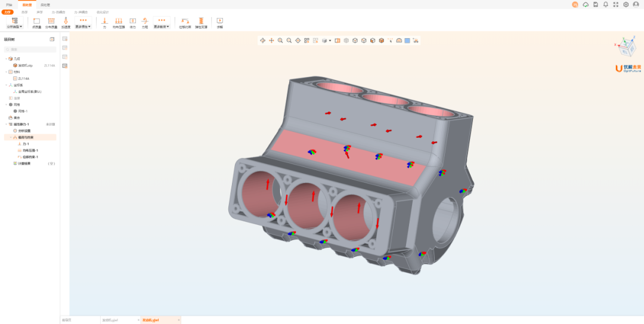The width and height of the screenshot is (644, 324).
Task: Toggle the wireframe display cube
Action: tap(355, 41)
